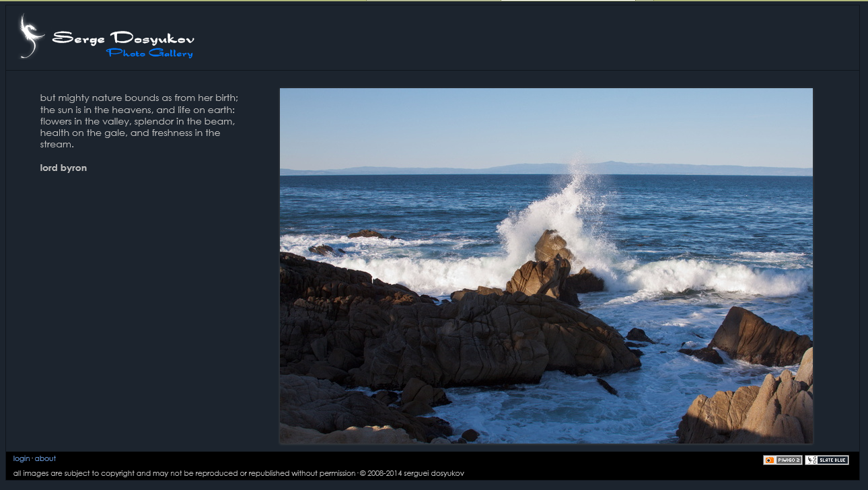Open the login link in footer
Screen dimensions: 868x490
[22, 459]
